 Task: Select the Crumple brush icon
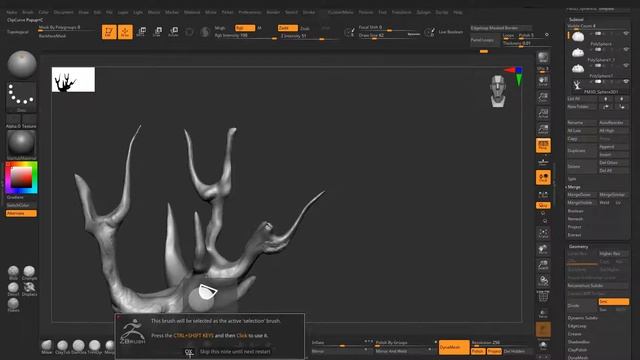29,273
